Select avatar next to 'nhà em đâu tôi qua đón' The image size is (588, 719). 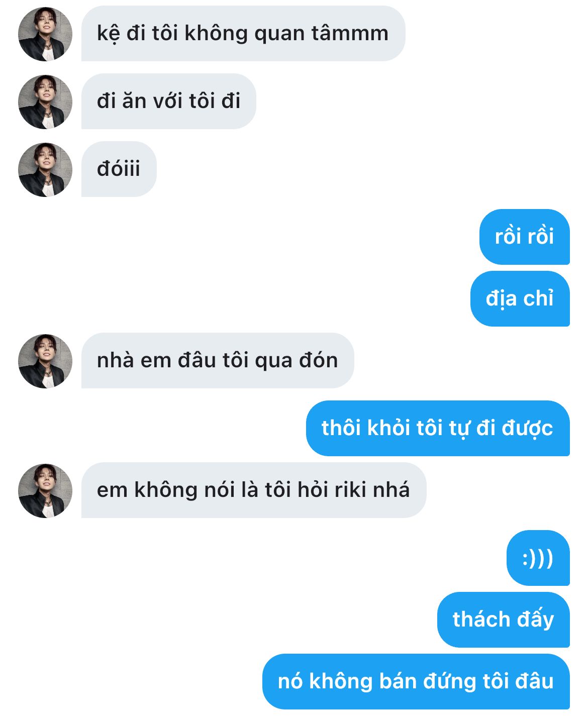point(45,361)
